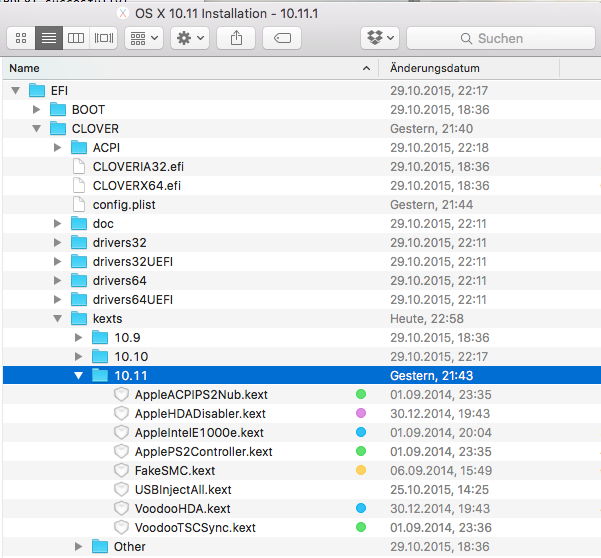The image size is (601, 558).
Task: Expand the drivers64 folder
Action: point(57,281)
